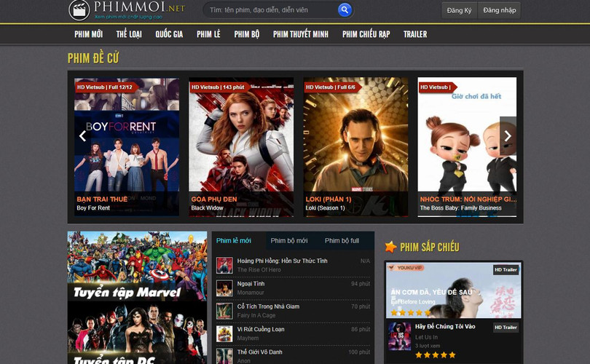This screenshot has height=364, width=590.
Task: Click small poster icon for Hoàng Phi Hồng
Action: coord(224,265)
